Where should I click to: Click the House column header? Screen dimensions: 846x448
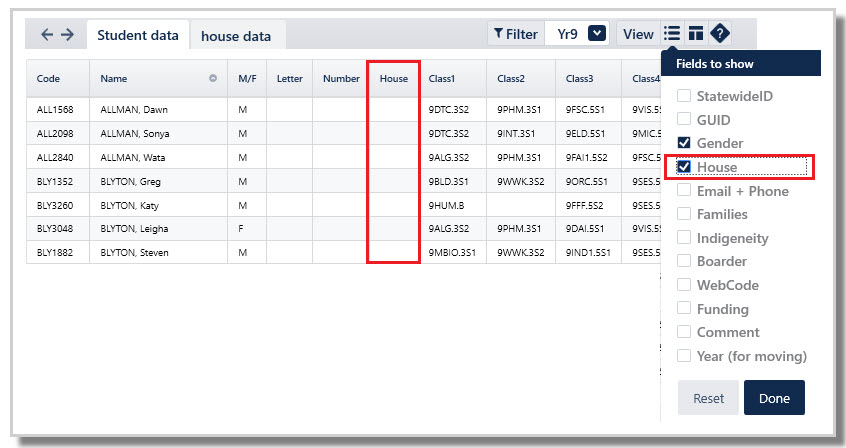(x=394, y=78)
